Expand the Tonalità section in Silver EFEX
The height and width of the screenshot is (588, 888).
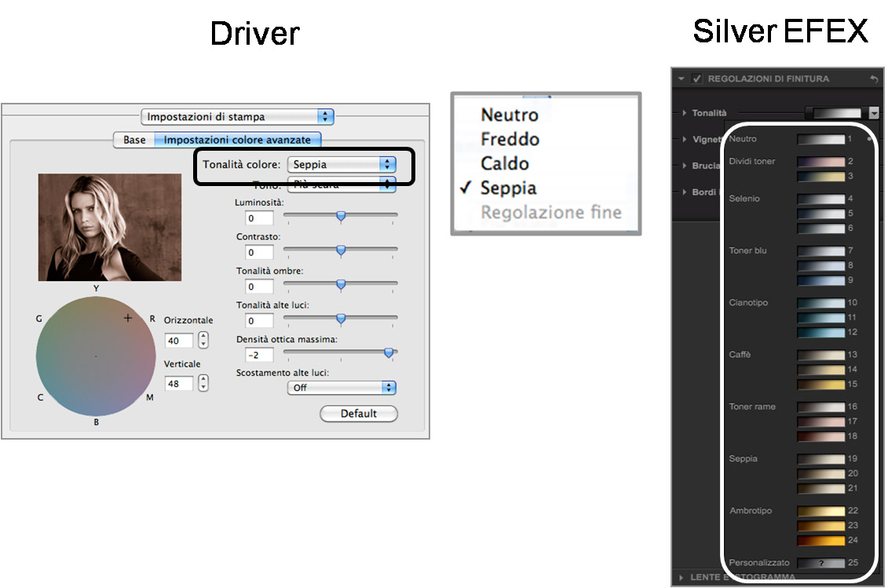(685, 113)
